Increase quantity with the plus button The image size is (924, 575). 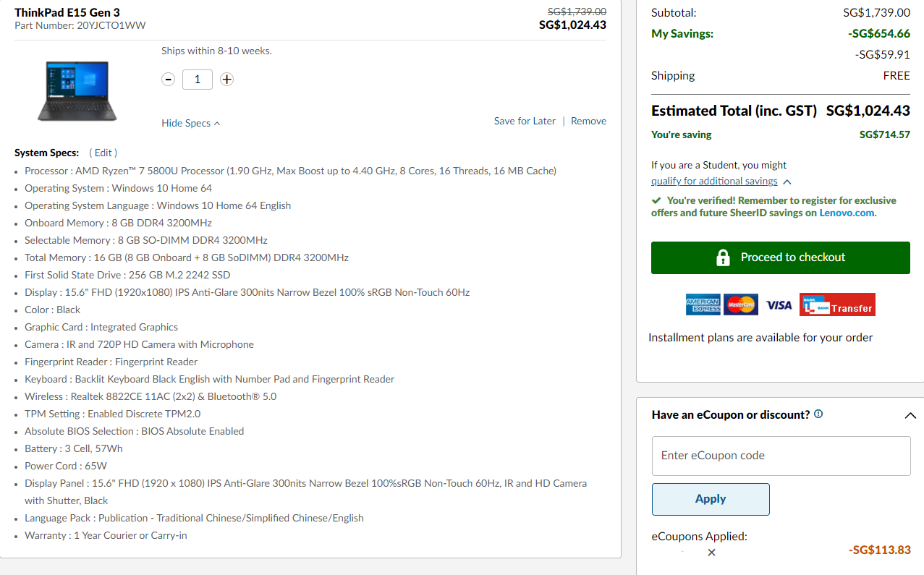point(226,80)
